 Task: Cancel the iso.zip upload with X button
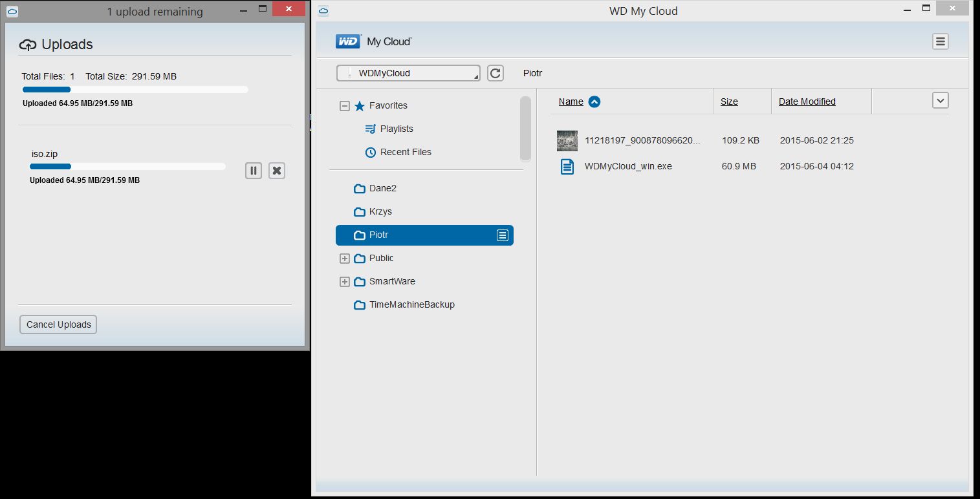coord(277,171)
